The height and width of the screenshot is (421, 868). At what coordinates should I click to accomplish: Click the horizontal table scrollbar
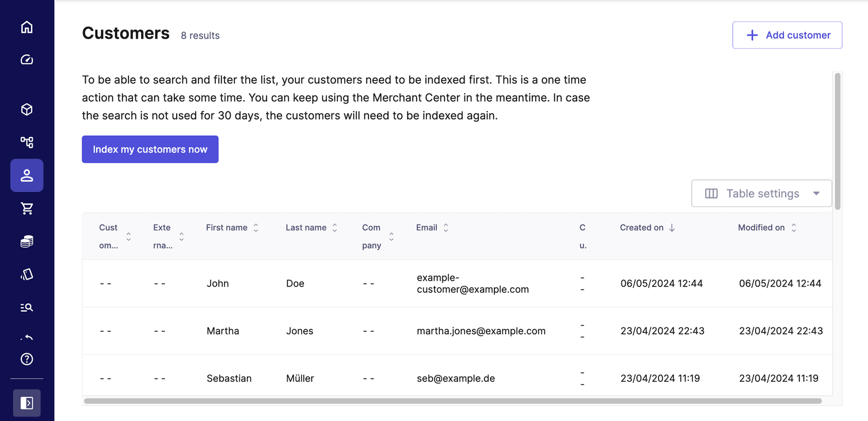click(452, 401)
